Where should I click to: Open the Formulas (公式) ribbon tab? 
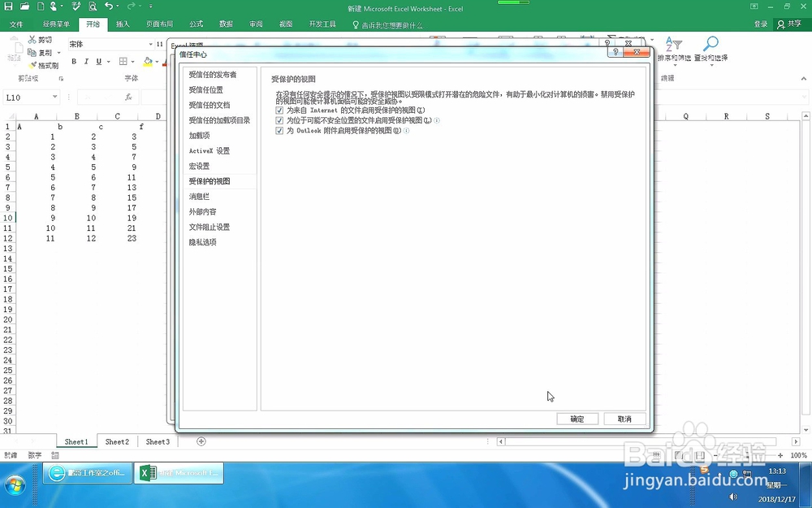click(x=197, y=24)
